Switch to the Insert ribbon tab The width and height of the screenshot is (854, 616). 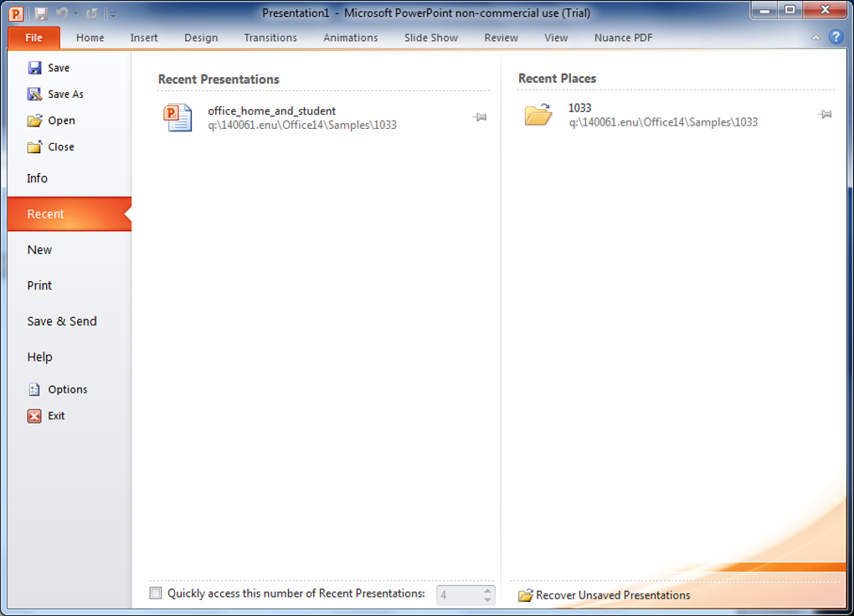(x=144, y=38)
